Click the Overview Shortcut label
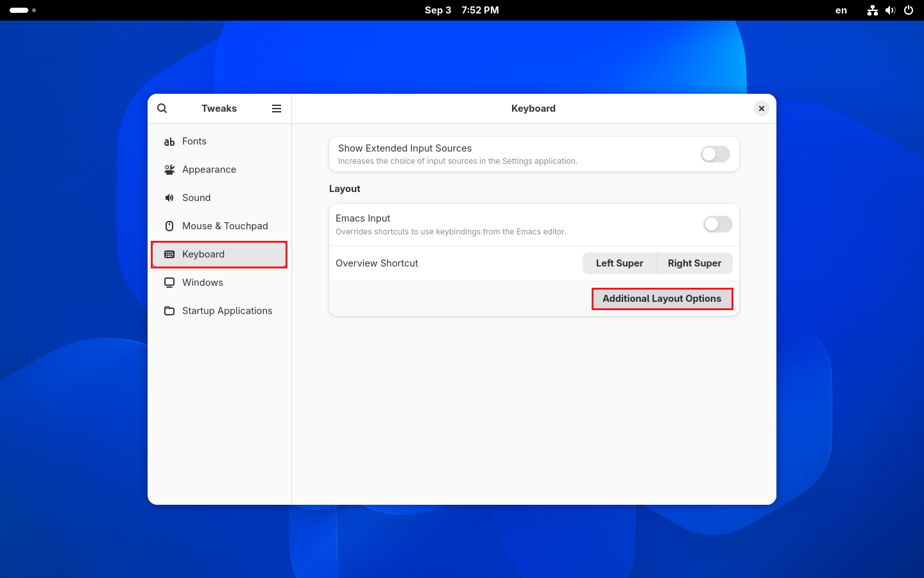Image resolution: width=924 pixels, height=578 pixels. (377, 263)
